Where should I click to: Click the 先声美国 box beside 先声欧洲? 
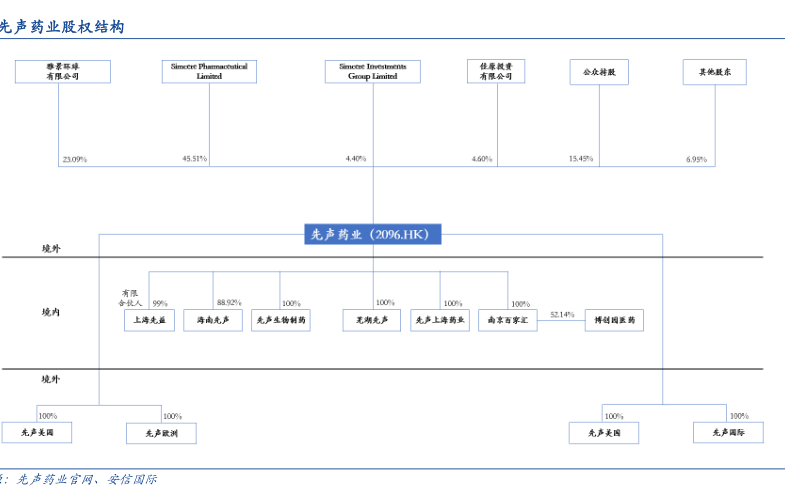coord(36,432)
